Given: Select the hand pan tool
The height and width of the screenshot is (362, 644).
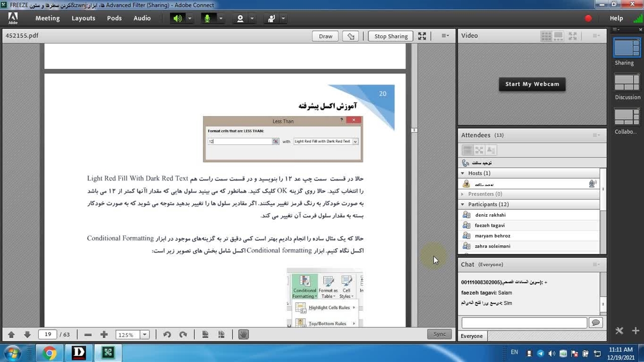Looking at the screenshot, I should pyautogui.click(x=244, y=335).
